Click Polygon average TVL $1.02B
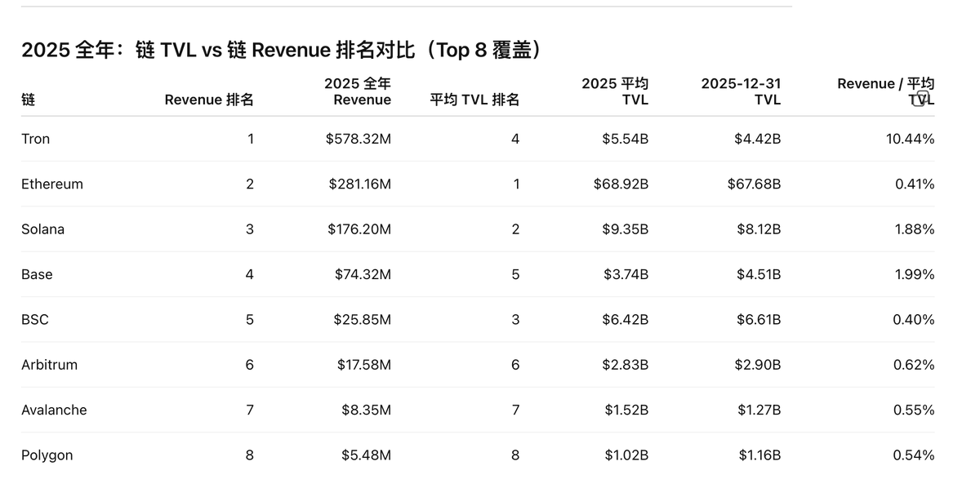Image resolution: width=980 pixels, height=488 pixels. coord(627,455)
